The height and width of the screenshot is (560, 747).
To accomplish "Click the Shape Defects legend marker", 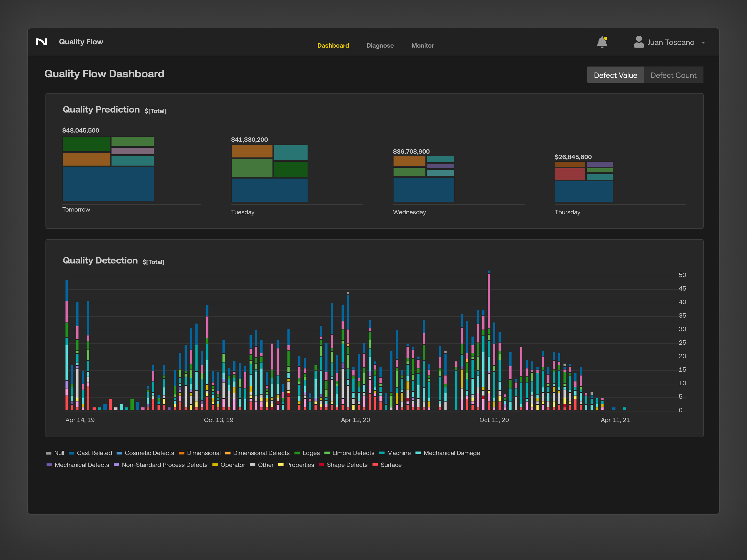I will (x=322, y=465).
